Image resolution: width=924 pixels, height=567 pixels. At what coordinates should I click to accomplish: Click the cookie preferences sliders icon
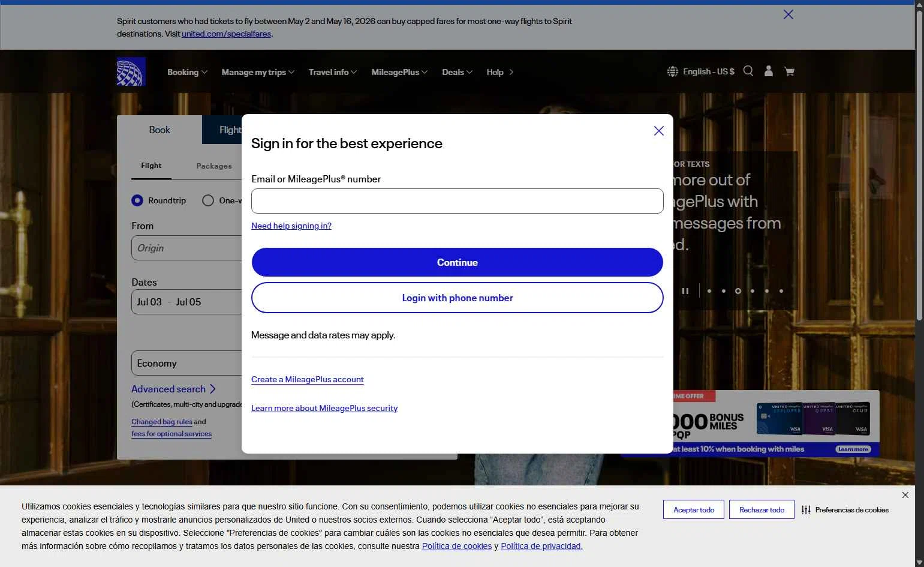[x=806, y=510]
